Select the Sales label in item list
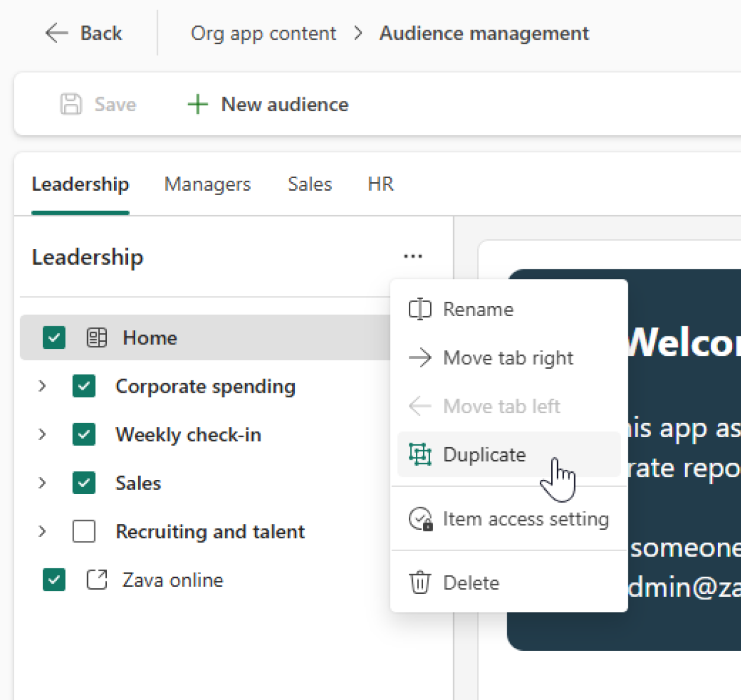Screen dimensions: 741x700 (138, 483)
